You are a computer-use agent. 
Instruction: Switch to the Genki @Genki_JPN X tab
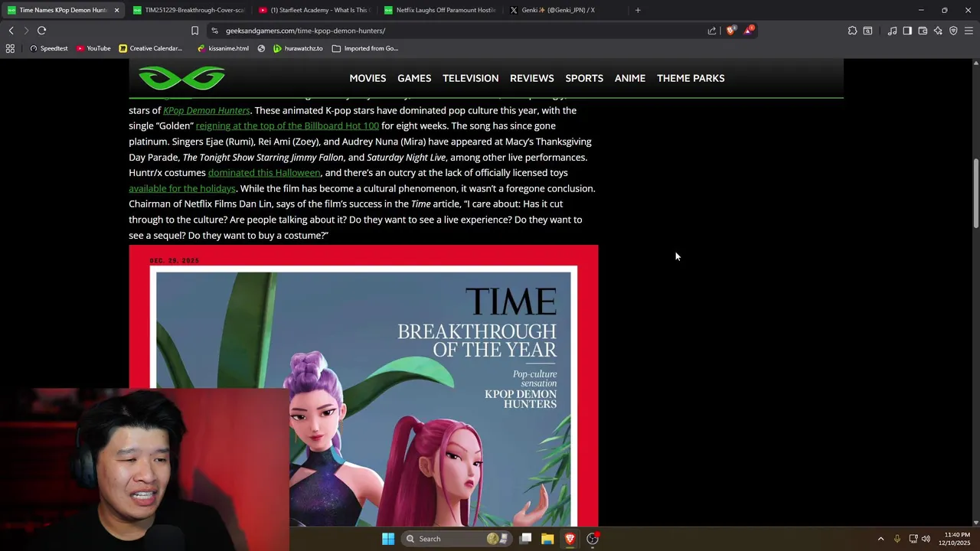(x=564, y=10)
